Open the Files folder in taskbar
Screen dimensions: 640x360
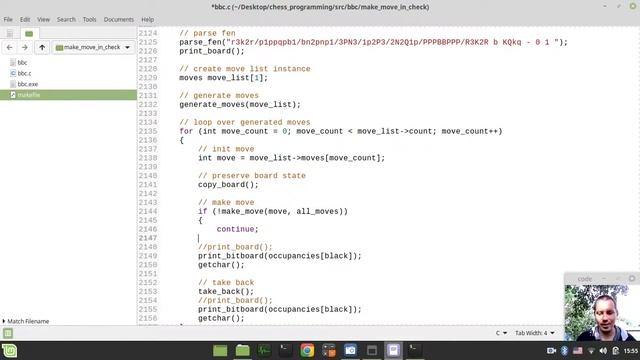242,351
